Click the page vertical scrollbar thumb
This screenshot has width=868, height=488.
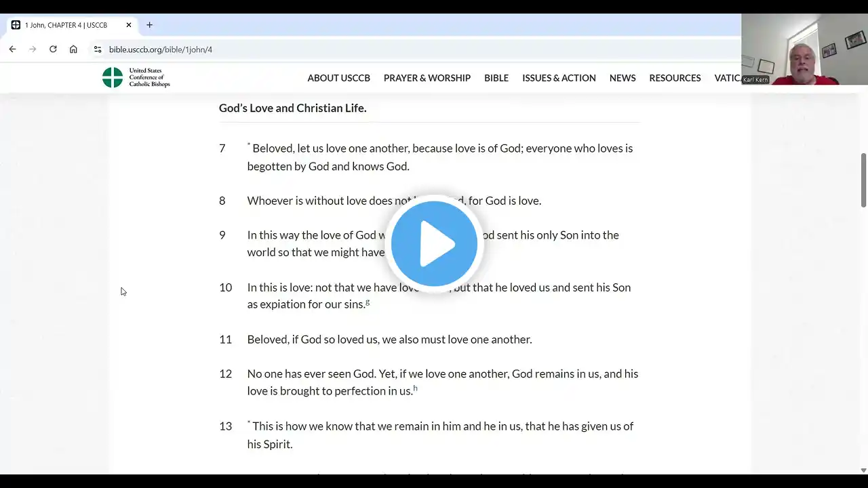[x=863, y=180]
